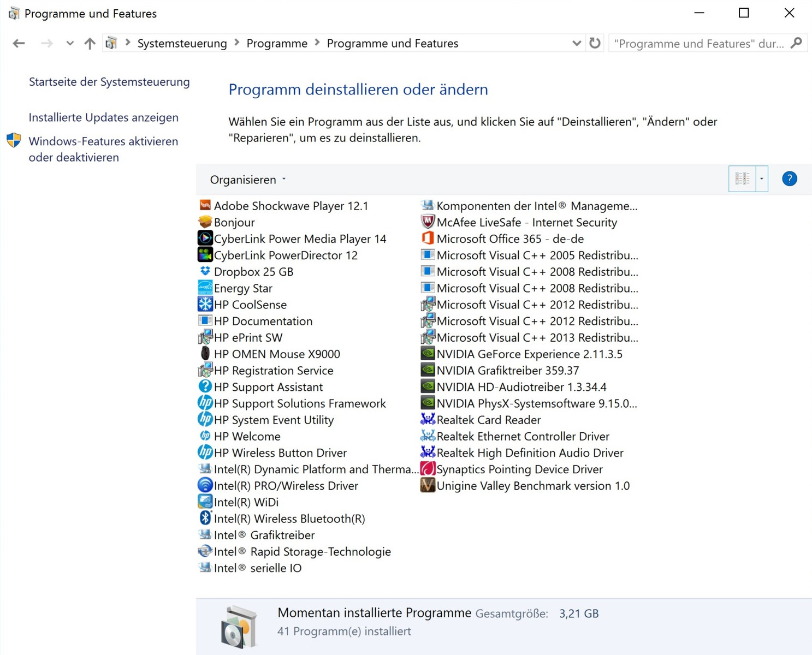Select Komponenten der Intel Management entry

[529, 206]
